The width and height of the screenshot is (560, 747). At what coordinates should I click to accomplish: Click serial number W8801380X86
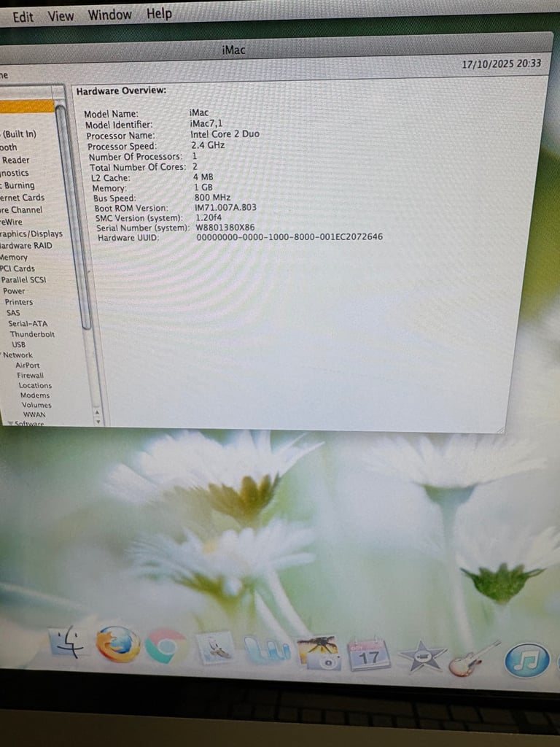click(x=225, y=228)
